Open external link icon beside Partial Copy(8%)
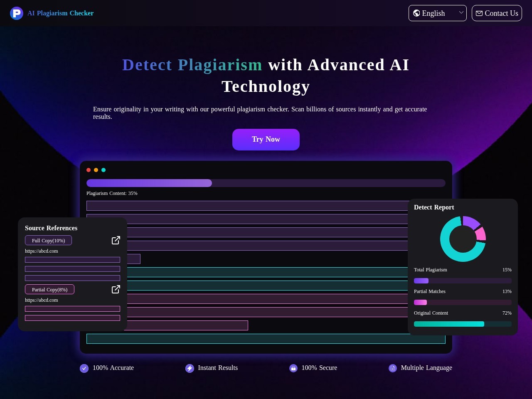This screenshot has width=532, height=399. coord(116,289)
